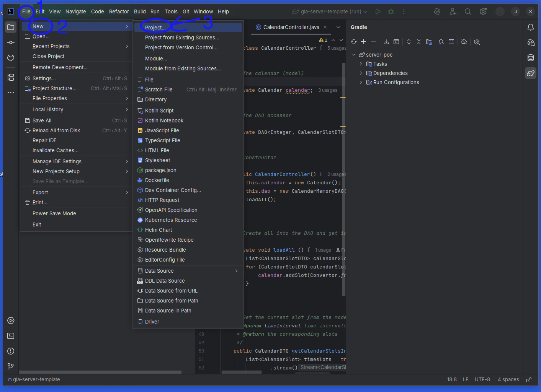Image resolution: width=541 pixels, height=392 pixels.
Task: Open the Notifications bell
Action: pos(531,27)
